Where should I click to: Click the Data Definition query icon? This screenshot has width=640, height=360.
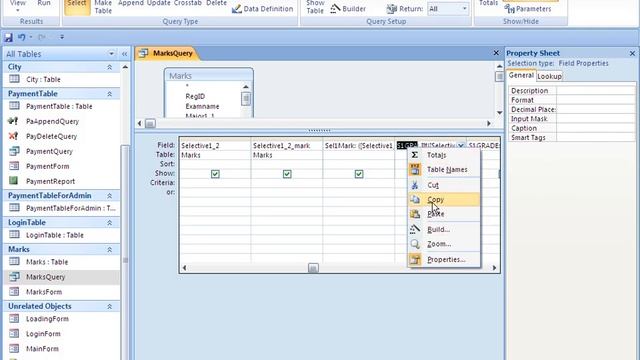237,9
